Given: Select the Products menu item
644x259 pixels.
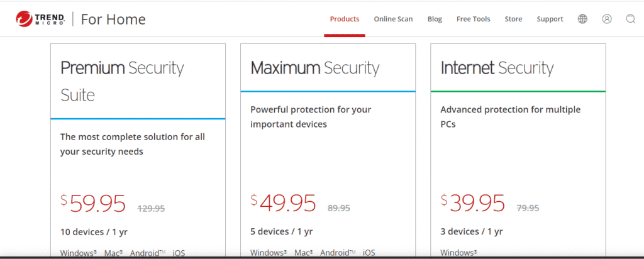Looking at the screenshot, I should [x=345, y=19].
